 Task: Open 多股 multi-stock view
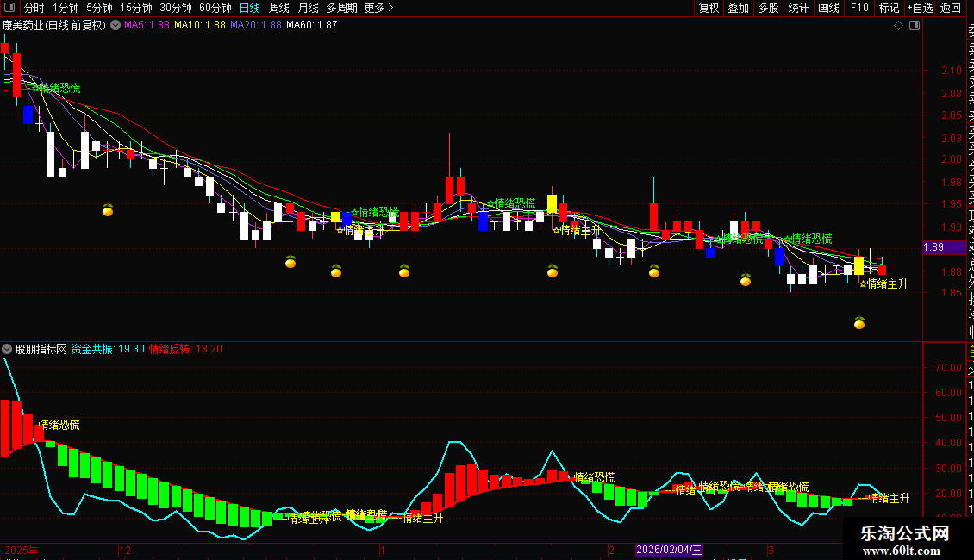point(768,8)
